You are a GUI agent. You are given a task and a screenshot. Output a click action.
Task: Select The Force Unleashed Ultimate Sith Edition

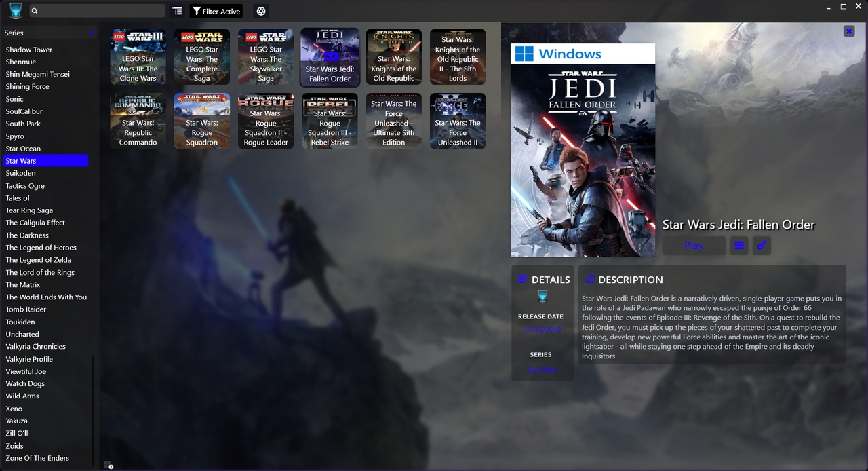pyautogui.click(x=394, y=121)
